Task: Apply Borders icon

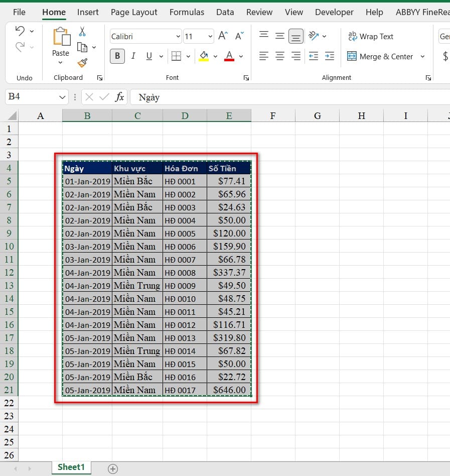Action: tap(176, 56)
